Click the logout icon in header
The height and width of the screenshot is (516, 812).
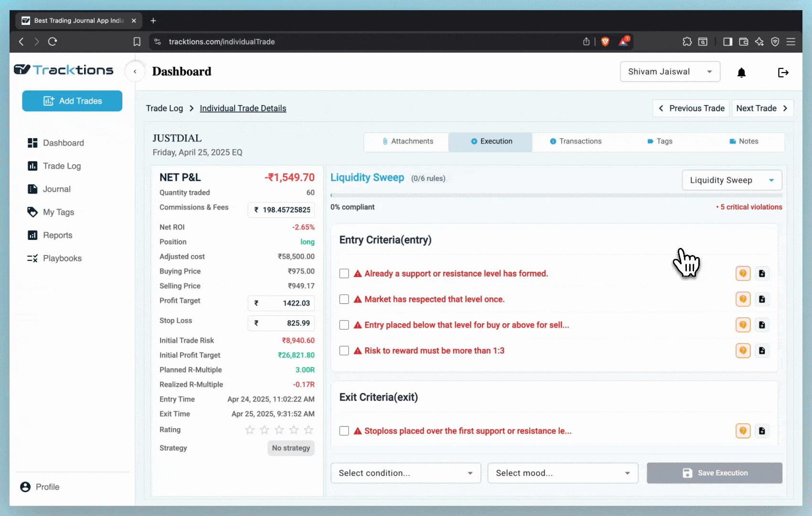(x=783, y=73)
